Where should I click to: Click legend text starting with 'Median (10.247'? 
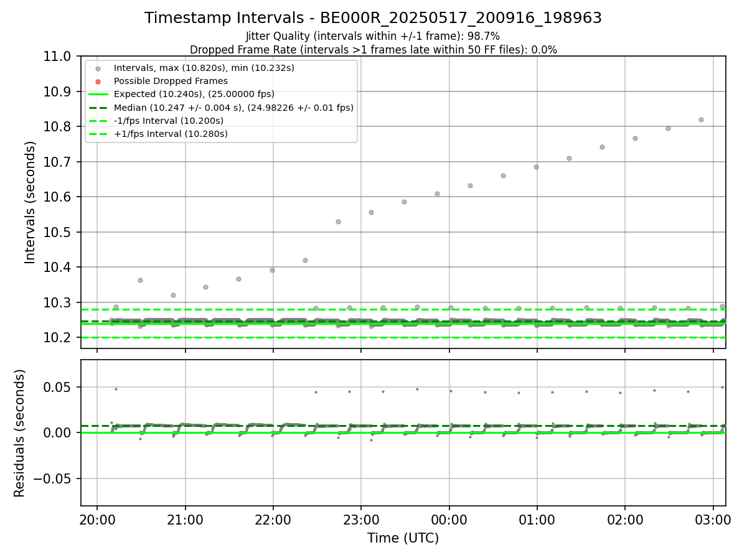(233, 108)
